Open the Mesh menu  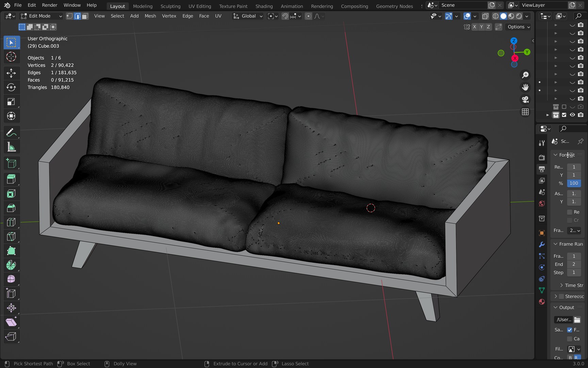pos(150,16)
